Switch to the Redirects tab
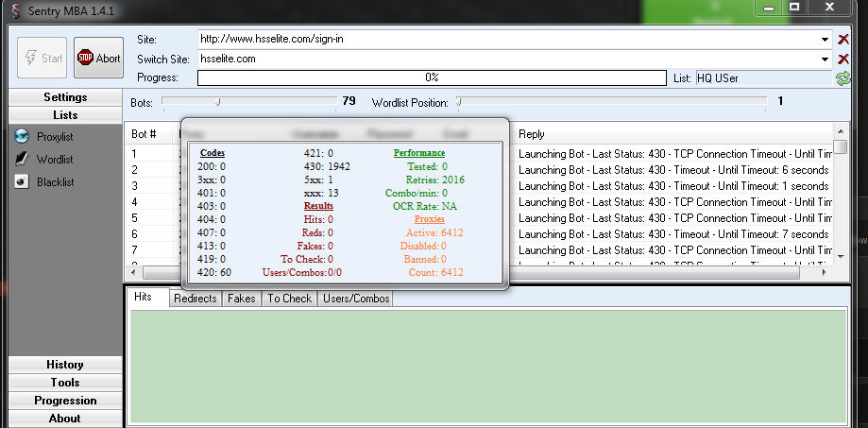This screenshot has height=428, width=868. click(195, 299)
